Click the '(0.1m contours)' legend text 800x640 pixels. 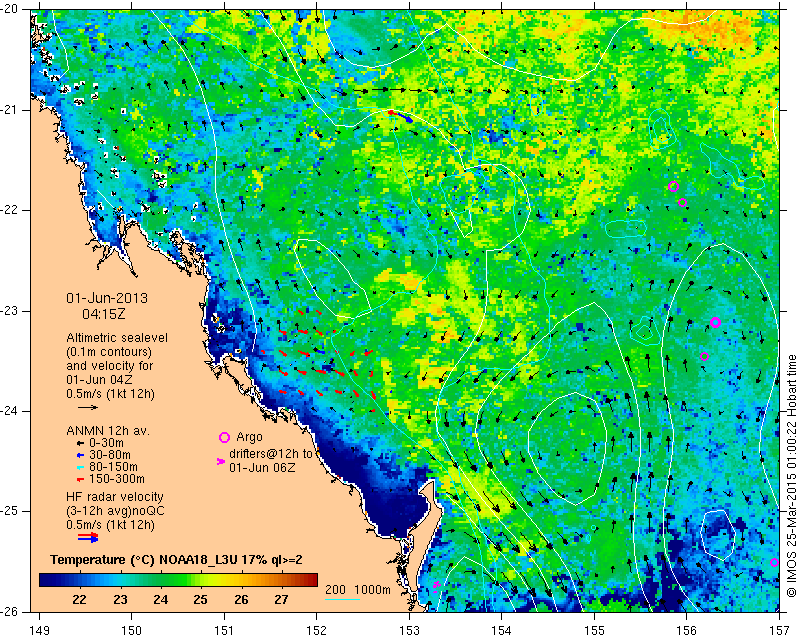coord(109,352)
